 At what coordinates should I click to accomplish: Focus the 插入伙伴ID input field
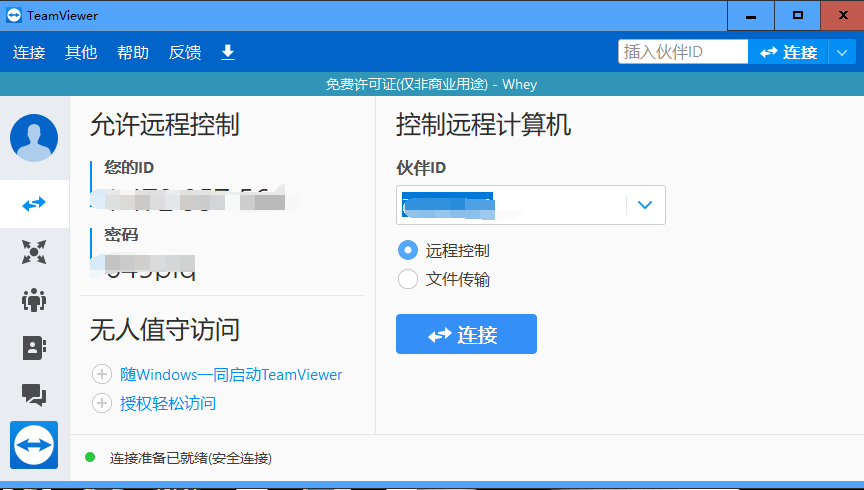coord(683,52)
